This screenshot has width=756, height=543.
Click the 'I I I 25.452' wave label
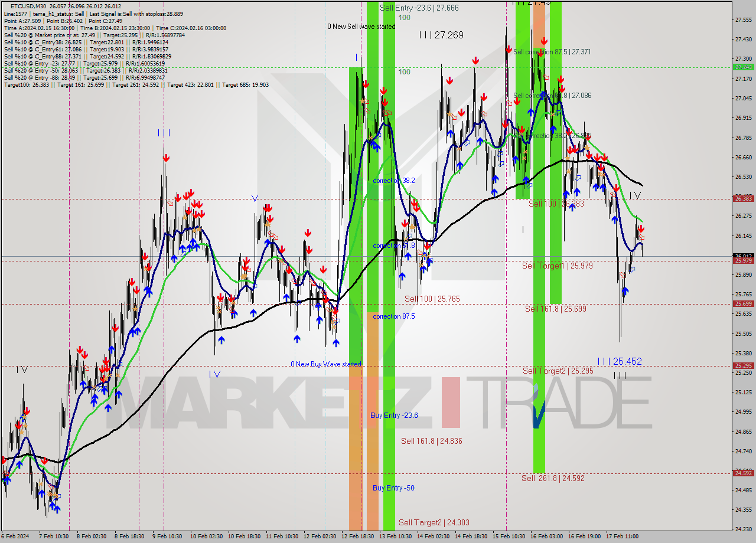point(620,361)
